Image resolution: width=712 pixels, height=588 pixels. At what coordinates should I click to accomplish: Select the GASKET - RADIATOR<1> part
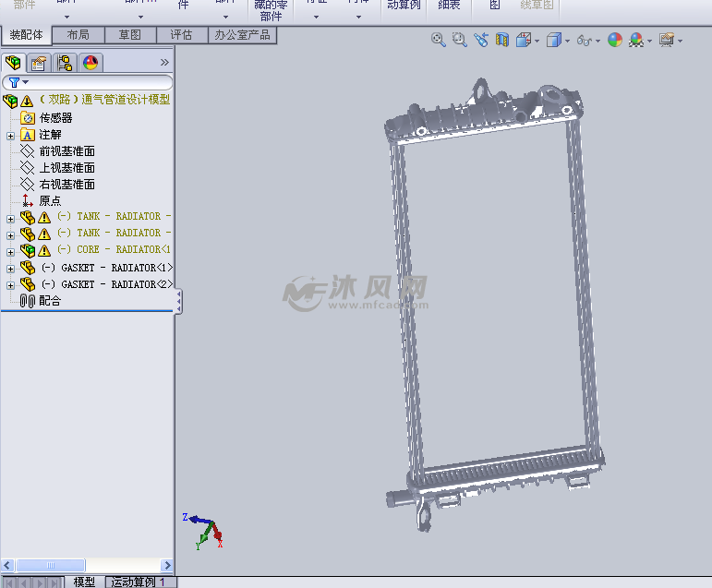click(x=107, y=268)
